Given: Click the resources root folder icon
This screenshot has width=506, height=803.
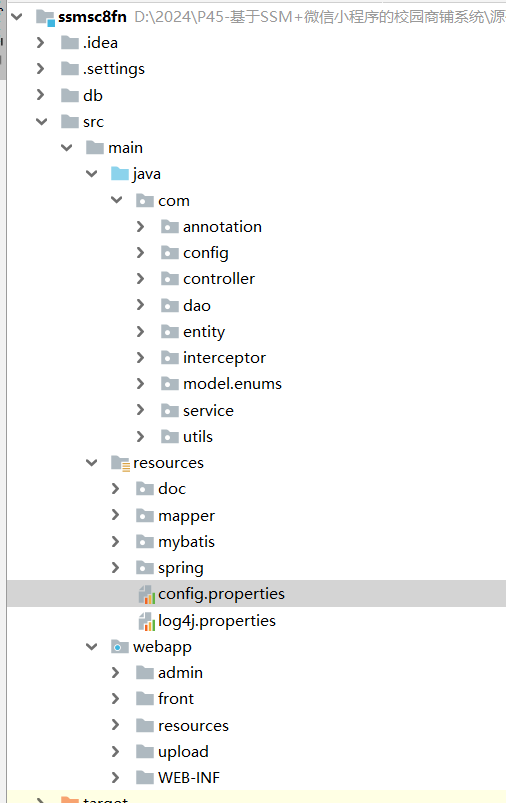Looking at the screenshot, I should point(120,463).
